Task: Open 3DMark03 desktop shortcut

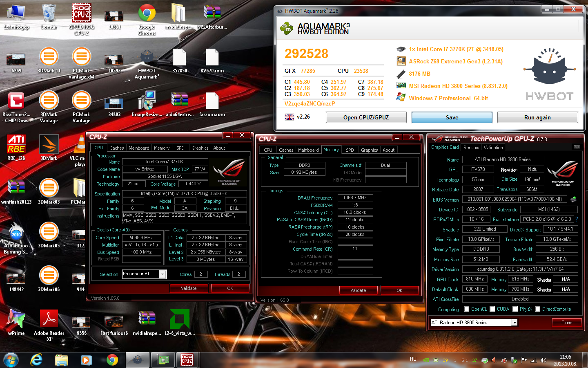Action: pyautogui.click(x=49, y=191)
